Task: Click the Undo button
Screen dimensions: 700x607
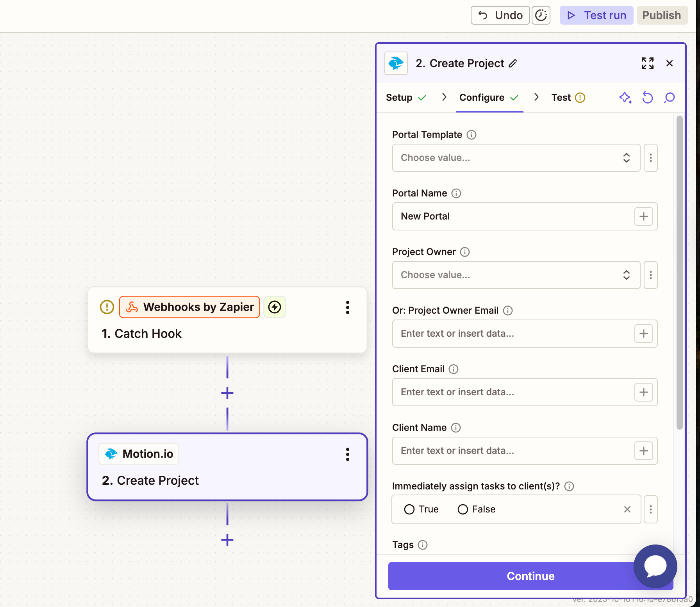Action: tap(500, 15)
